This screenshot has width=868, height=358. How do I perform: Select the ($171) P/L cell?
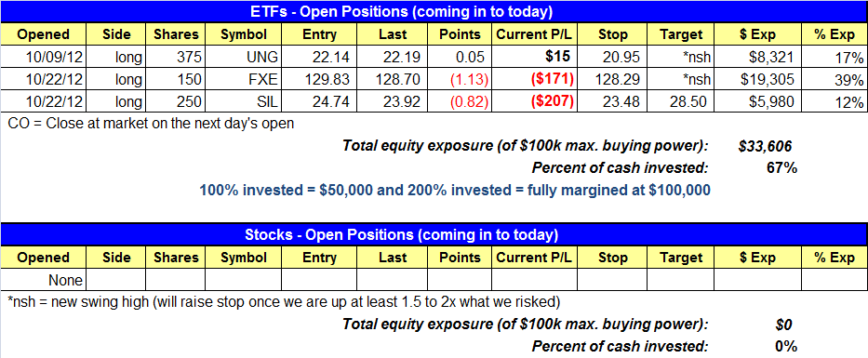pyautogui.click(x=534, y=80)
